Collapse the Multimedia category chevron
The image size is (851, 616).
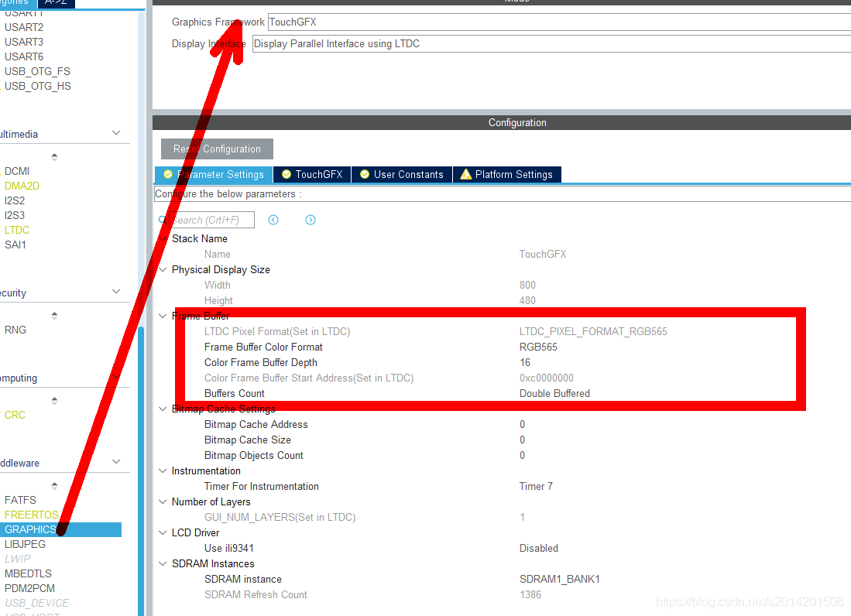coord(116,133)
